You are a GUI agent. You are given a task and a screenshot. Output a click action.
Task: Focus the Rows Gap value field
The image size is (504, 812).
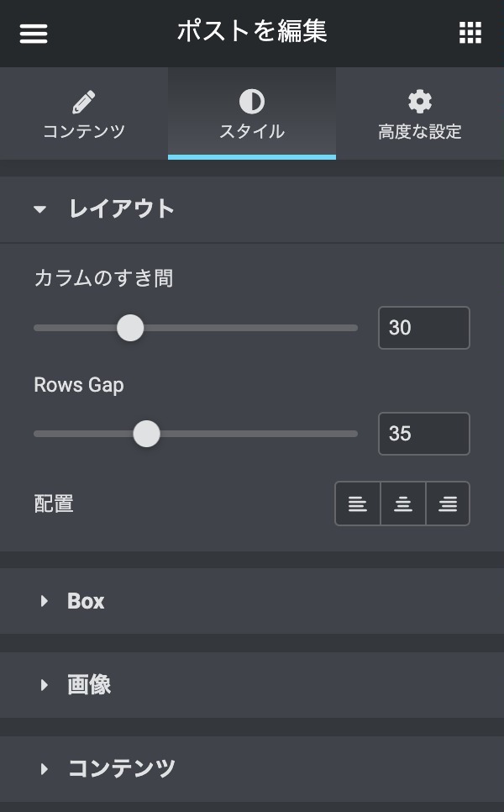pyautogui.click(x=423, y=434)
